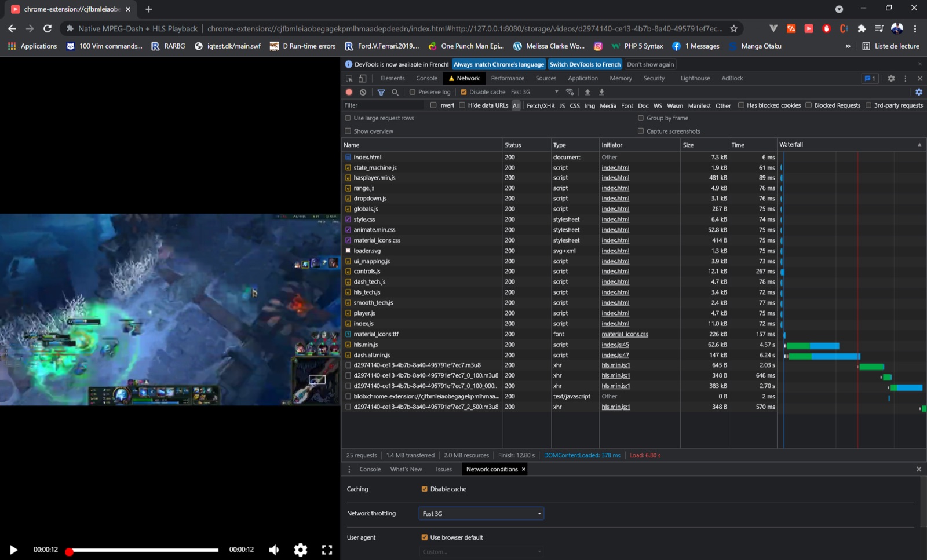Open Chrome extensions puzzle icon

[x=862, y=28]
